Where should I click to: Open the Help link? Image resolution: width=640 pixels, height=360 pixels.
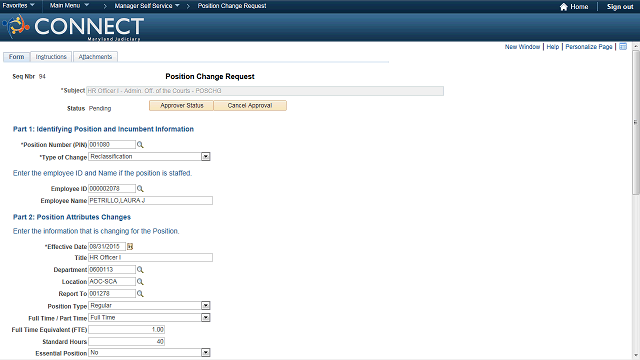(553, 47)
